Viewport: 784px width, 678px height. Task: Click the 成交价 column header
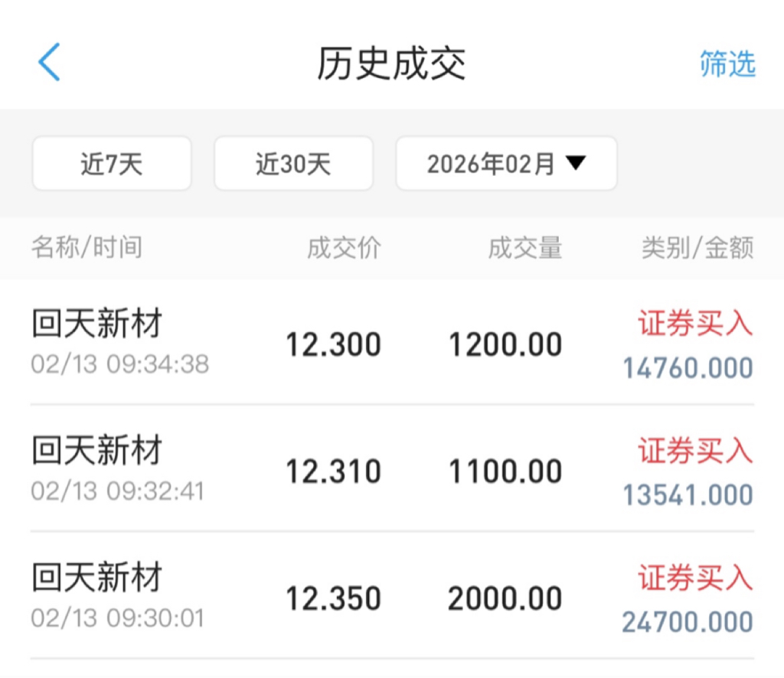[x=344, y=248]
